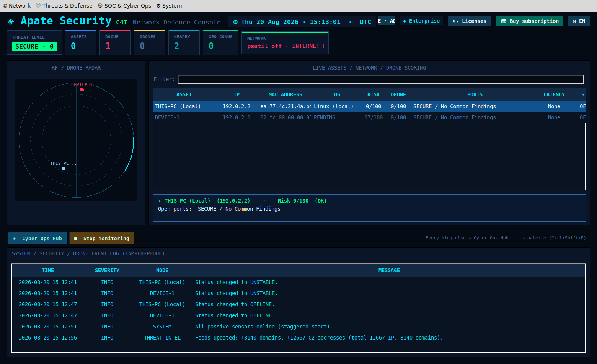Click the clock icon beside the date

[235, 22]
